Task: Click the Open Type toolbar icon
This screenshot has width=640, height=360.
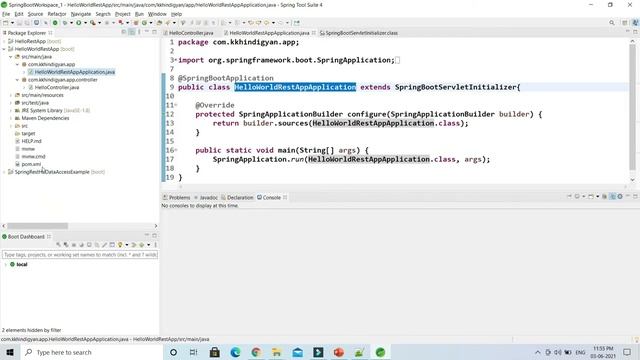Action: pos(159,23)
